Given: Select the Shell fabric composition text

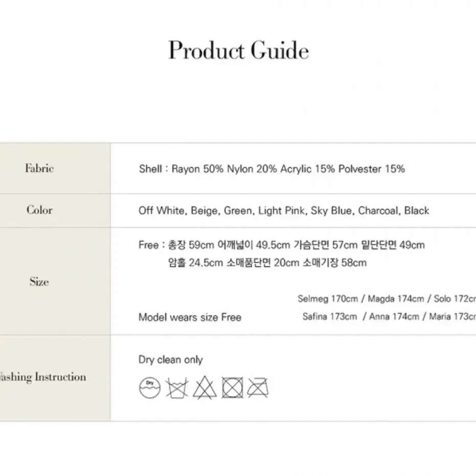Looking at the screenshot, I should click(x=271, y=169).
